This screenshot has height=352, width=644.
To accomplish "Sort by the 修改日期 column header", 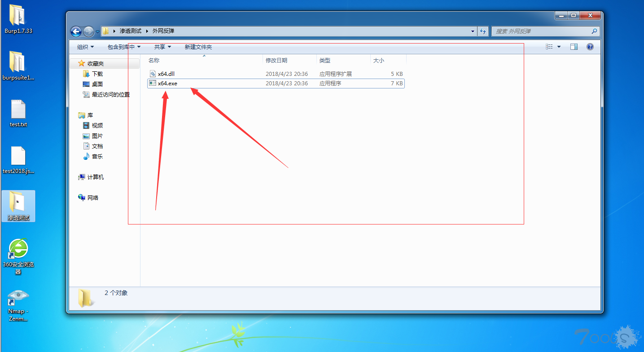I will (x=276, y=60).
